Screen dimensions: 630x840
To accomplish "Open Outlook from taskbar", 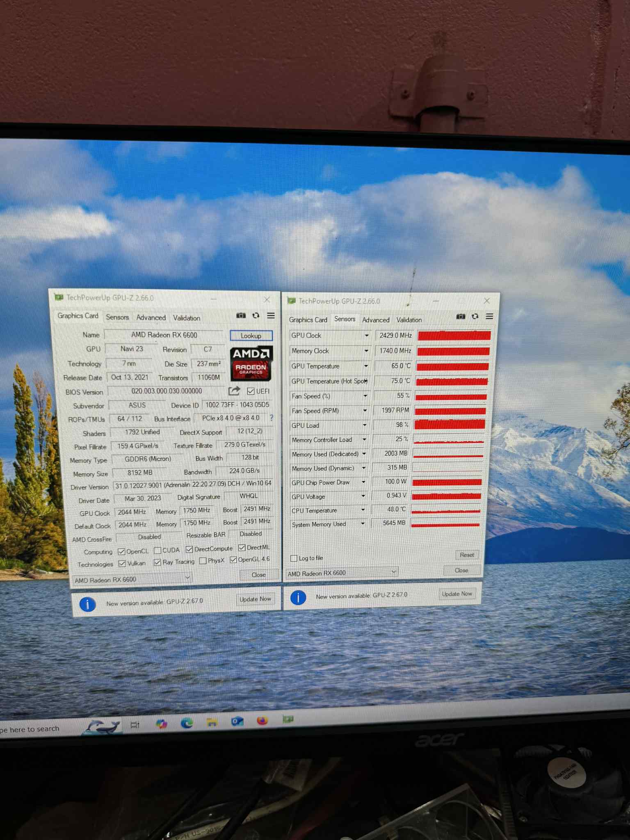I will [237, 721].
